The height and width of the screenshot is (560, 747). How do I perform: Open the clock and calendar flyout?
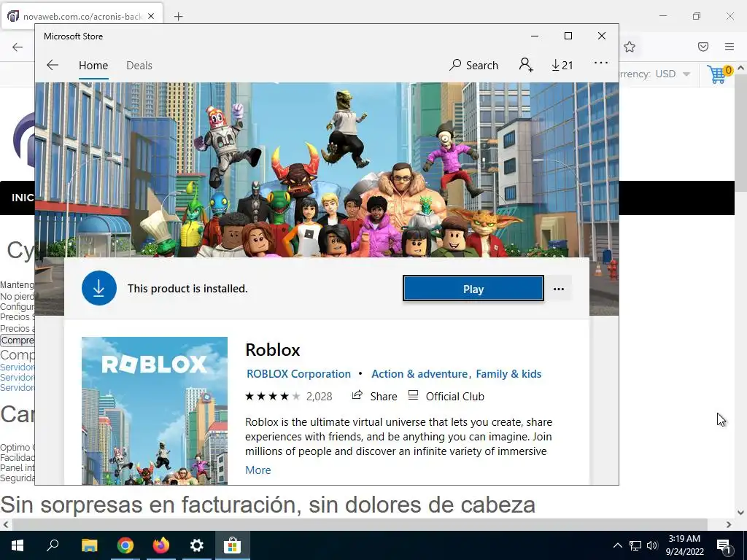point(684,545)
